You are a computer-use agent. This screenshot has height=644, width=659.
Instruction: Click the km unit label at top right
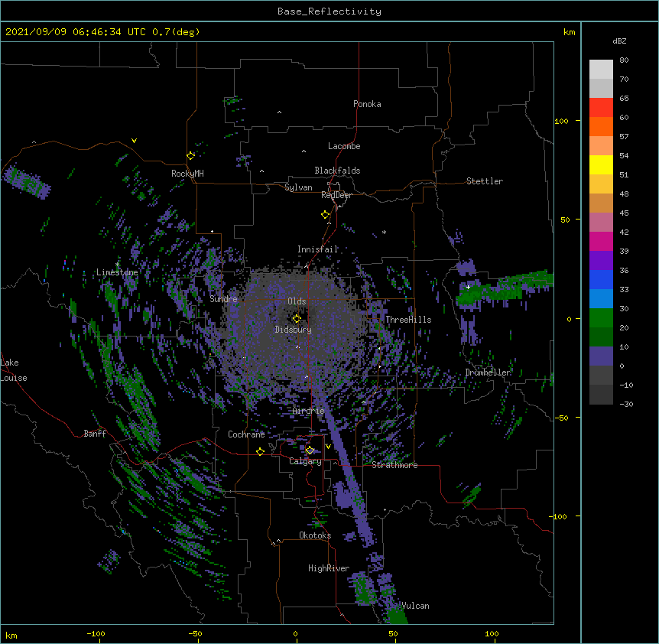click(569, 32)
